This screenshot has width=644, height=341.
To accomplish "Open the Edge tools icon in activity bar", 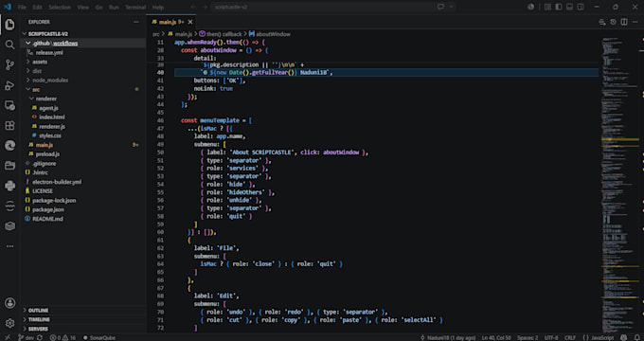I will click(9, 146).
